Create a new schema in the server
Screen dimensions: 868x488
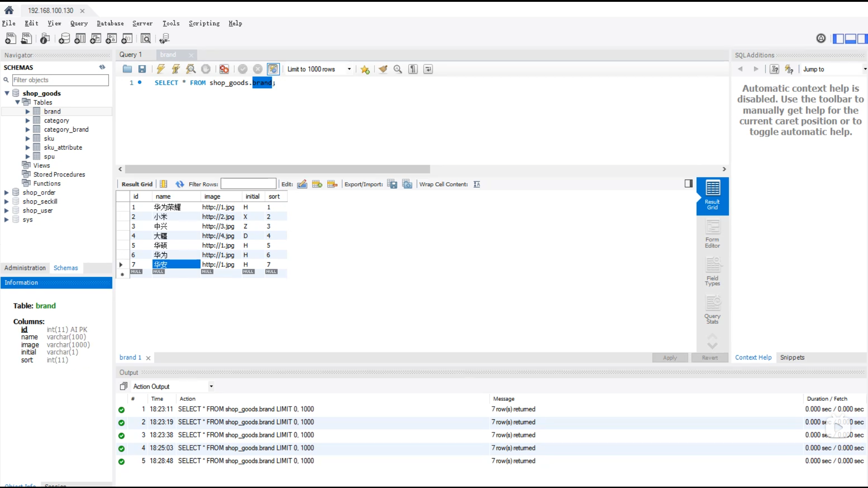tap(64, 38)
